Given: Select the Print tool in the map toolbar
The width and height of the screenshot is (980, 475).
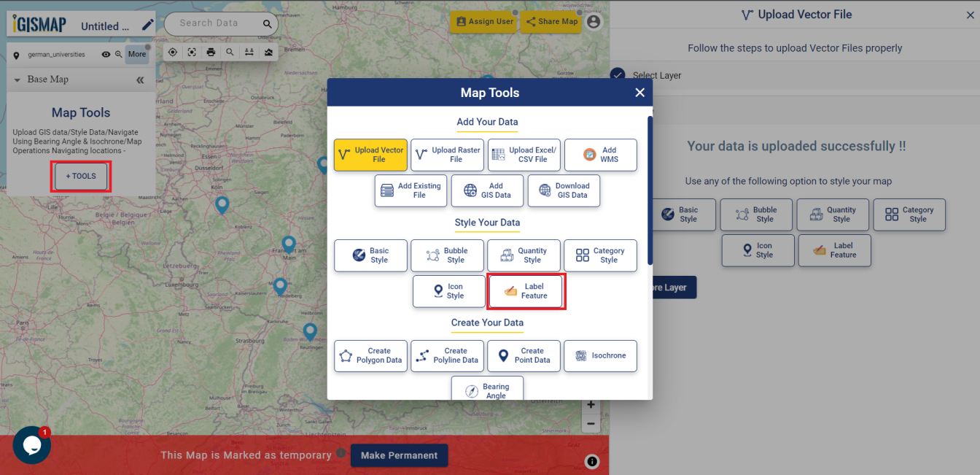Looking at the screenshot, I should tap(211, 52).
